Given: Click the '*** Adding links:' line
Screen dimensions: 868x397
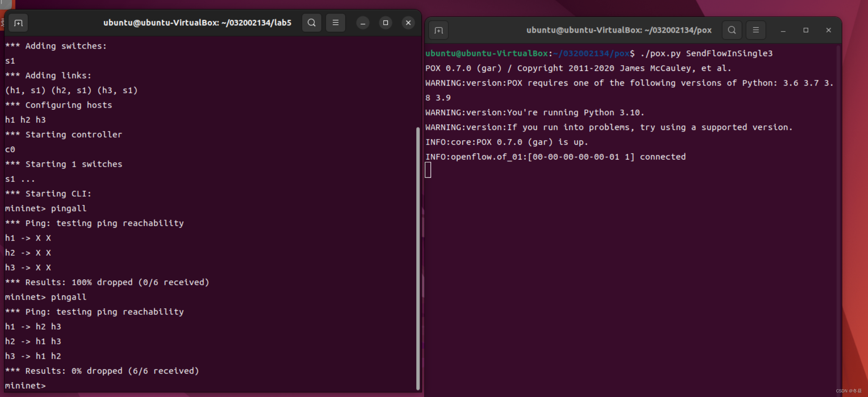Looking at the screenshot, I should click(x=48, y=75).
